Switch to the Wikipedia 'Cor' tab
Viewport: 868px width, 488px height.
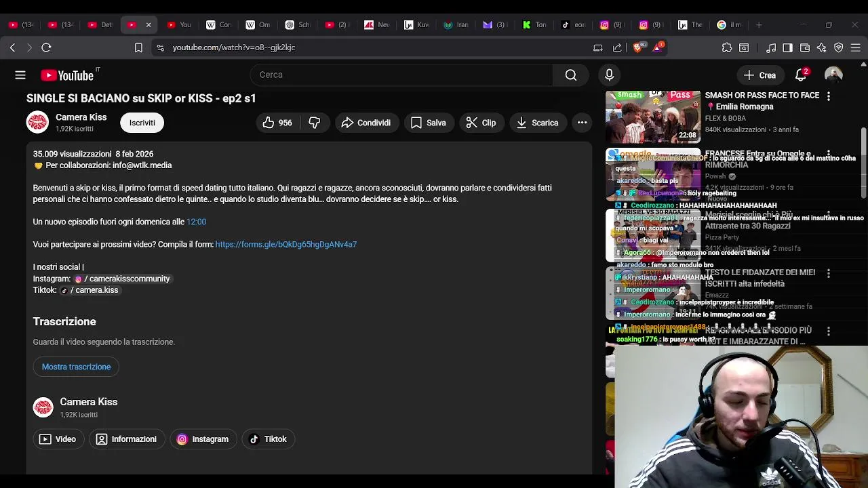coord(218,25)
